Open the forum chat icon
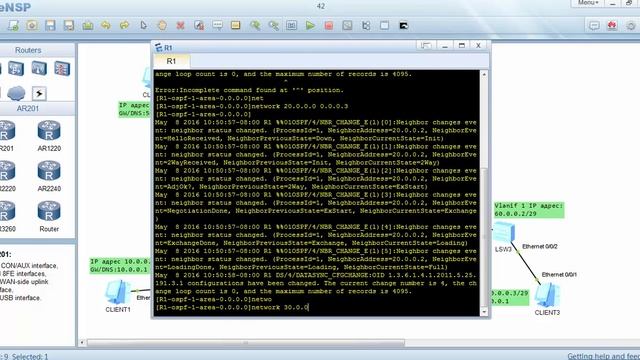The width and height of the screenshot is (640, 360). click(x=594, y=26)
